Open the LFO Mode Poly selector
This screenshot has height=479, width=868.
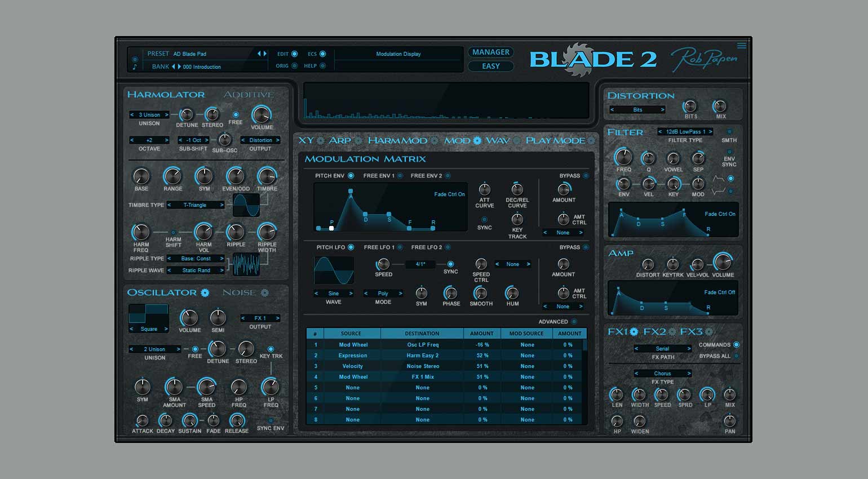[x=383, y=294]
